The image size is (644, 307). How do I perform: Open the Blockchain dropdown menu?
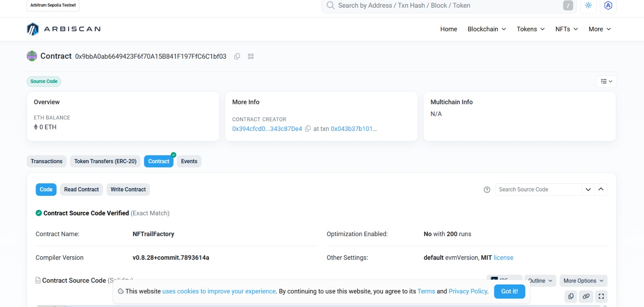[487, 29]
